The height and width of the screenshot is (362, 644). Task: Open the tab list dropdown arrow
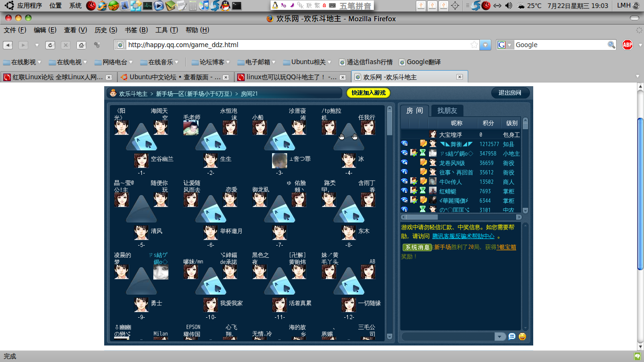click(638, 76)
